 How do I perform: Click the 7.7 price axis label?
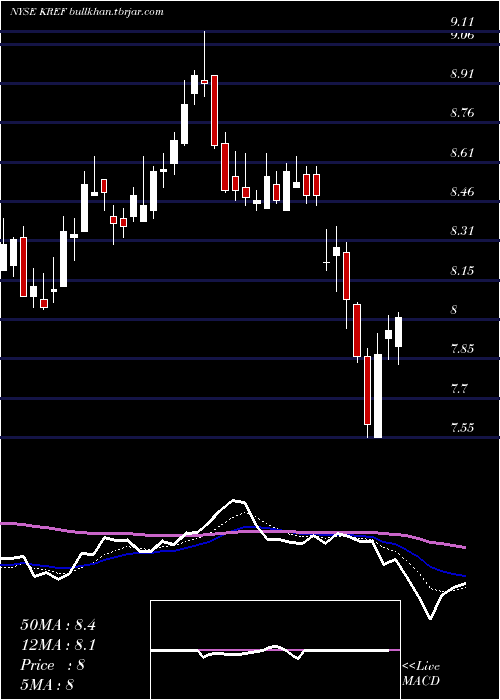pos(458,388)
